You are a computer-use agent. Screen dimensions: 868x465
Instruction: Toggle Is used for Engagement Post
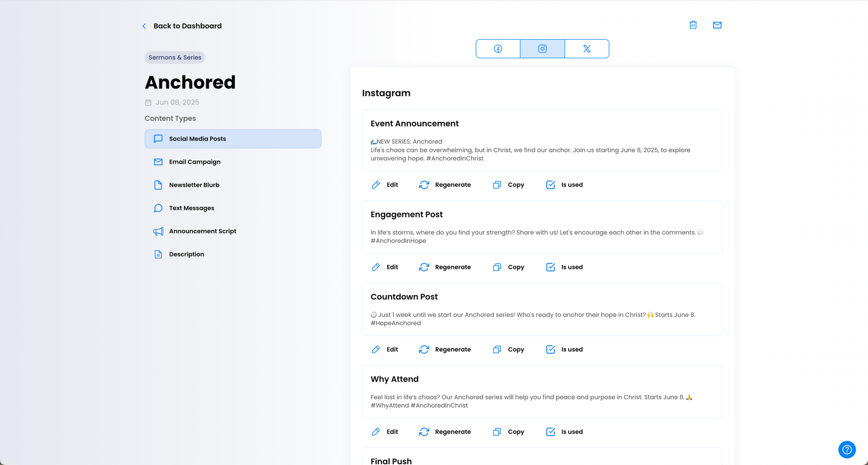(565, 267)
